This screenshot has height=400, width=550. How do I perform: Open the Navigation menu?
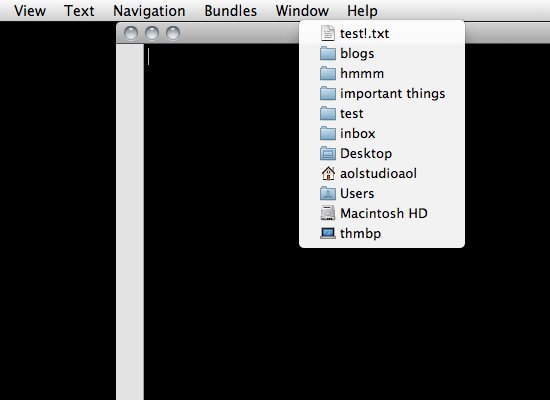click(149, 11)
